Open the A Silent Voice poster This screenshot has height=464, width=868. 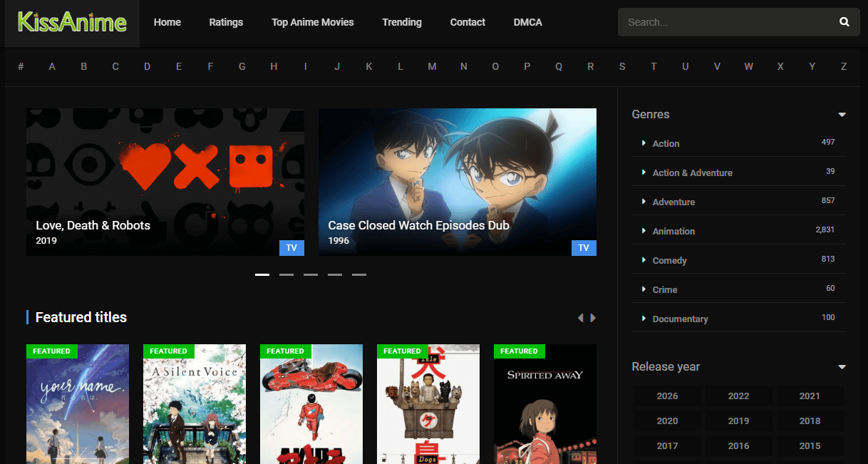[x=195, y=404]
